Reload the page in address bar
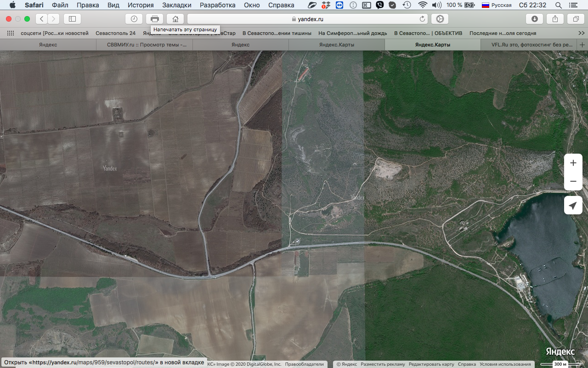 (422, 19)
